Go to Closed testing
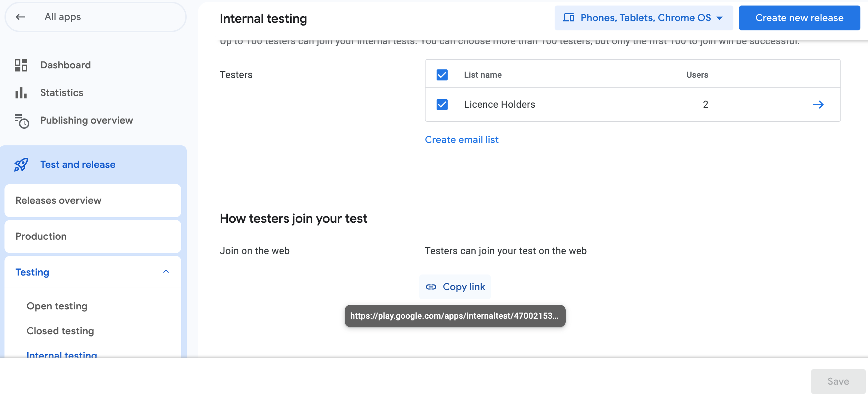Image resolution: width=868 pixels, height=395 pixels. [59, 331]
